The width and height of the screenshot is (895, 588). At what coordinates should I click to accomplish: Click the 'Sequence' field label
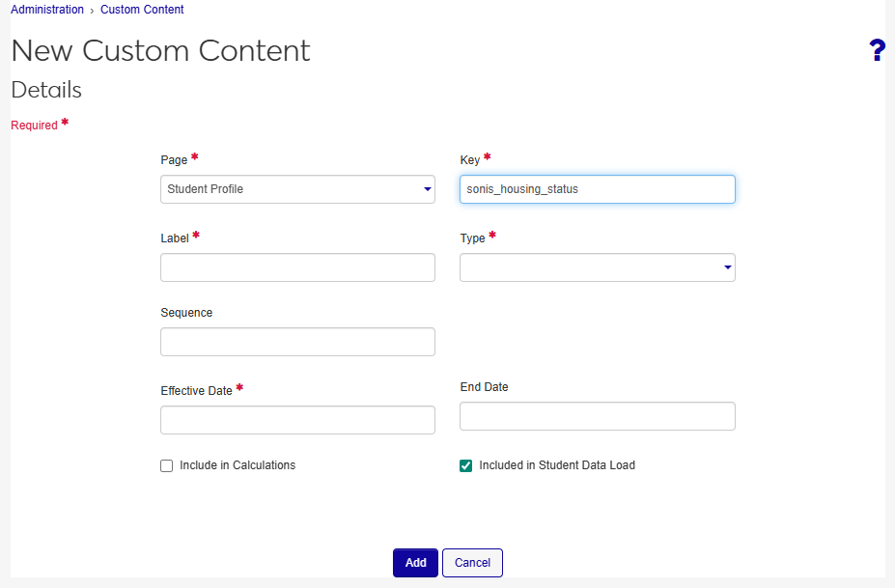coord(186,313)
